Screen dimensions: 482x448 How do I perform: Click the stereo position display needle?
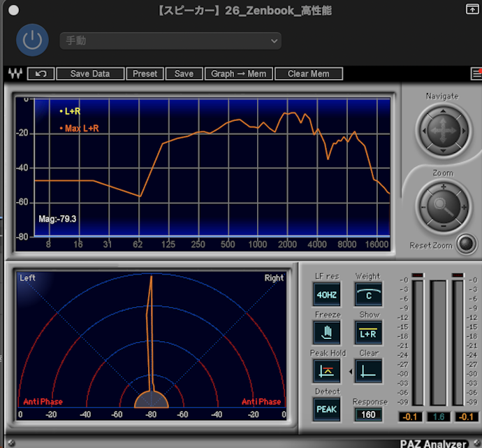(x=150, y=333)
